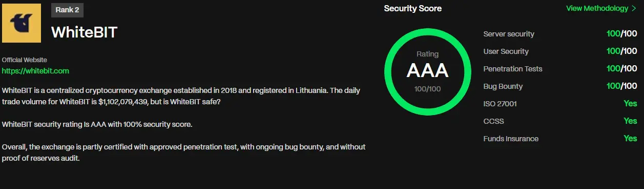Select the Bug Bounty score row
The width and height of the screenshot is (644, 189).
[560, 86]
